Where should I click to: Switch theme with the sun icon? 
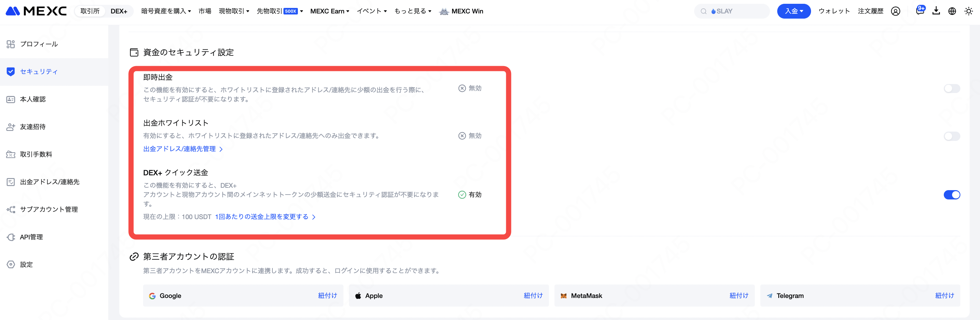tap(968, 11)
